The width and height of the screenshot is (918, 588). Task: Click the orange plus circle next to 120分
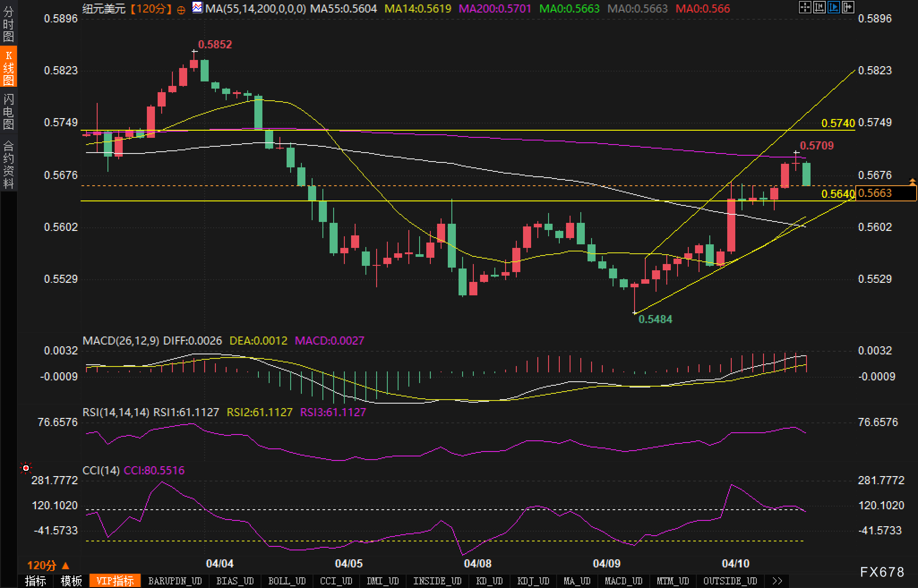pos(181,9)
